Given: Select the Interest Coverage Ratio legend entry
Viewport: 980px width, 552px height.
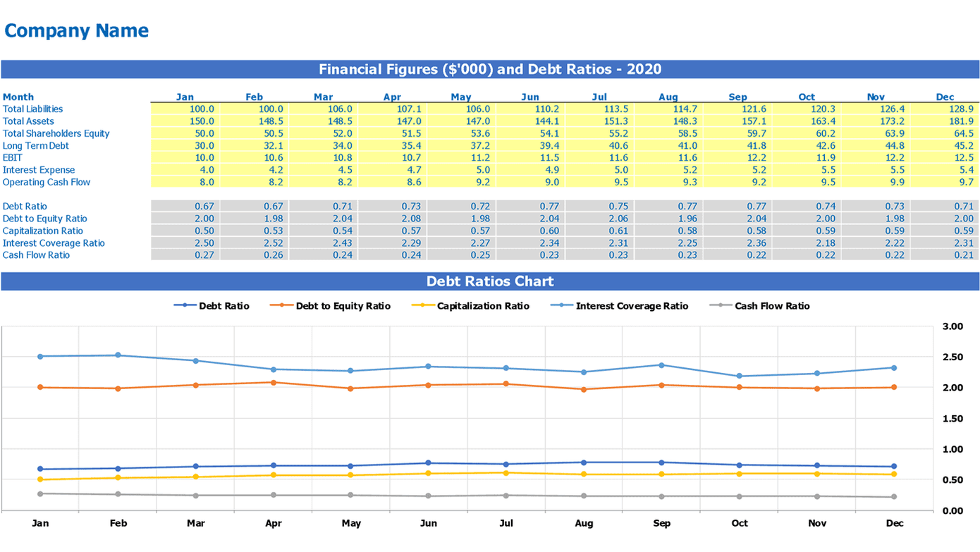Looking at the screenshot, I should pyautogui.click(x=619, y=306).
